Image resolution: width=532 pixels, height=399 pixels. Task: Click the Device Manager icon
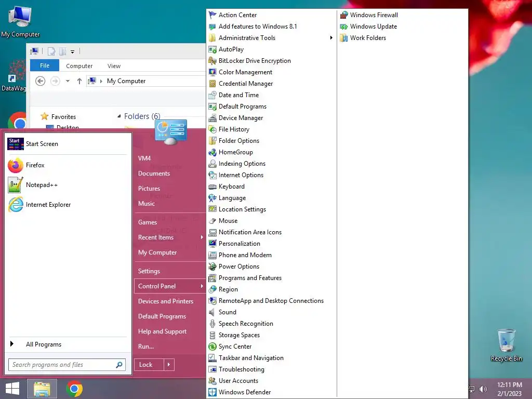(212, 118)
